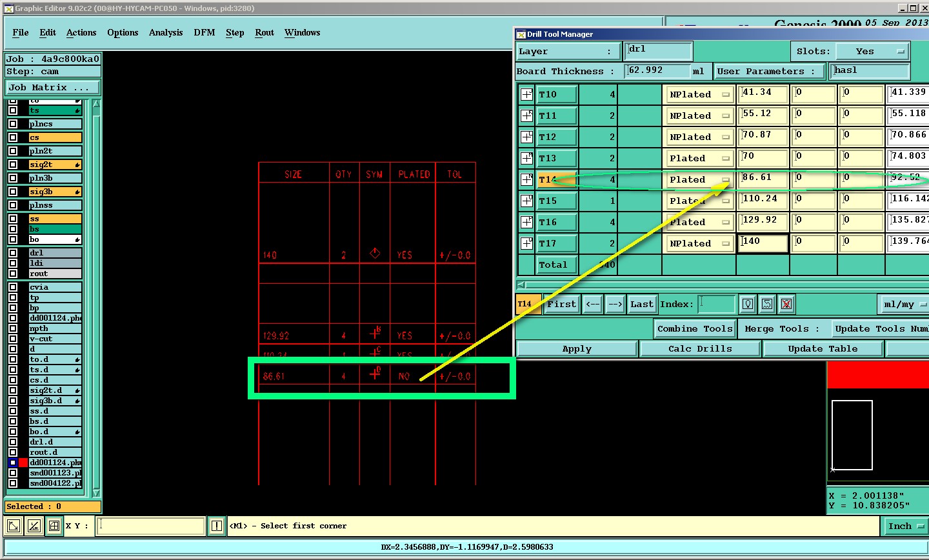Click the Update Tools Num button

coord(881,328)
